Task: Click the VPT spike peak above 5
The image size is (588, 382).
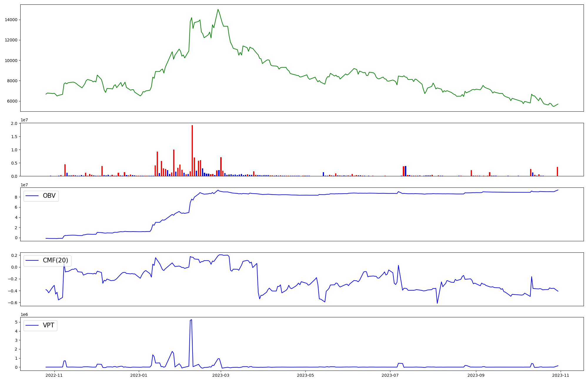Action: (191, 320)
